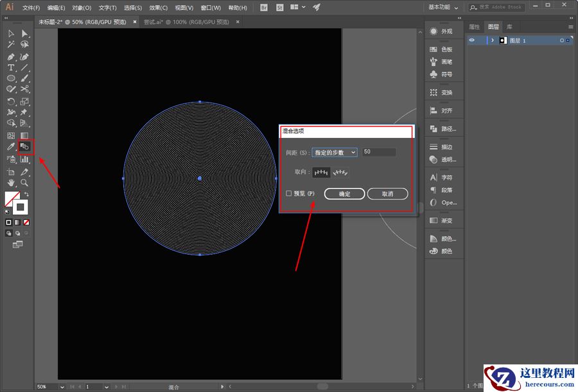Pick the Eyedropper tool

point(11,147)
